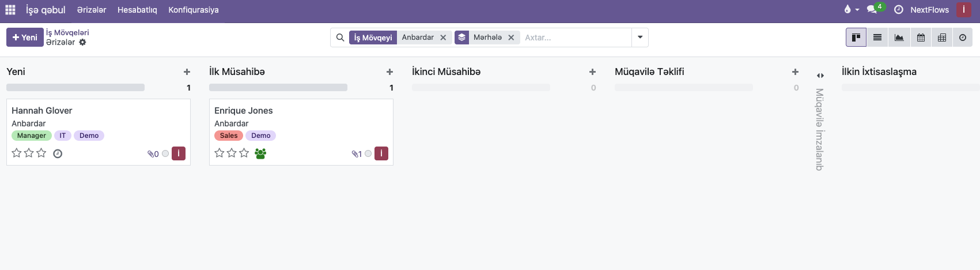Toggle kanban state circle on Hannah Glover card
The height and width of the screenshot is (270, 980).
165,153
